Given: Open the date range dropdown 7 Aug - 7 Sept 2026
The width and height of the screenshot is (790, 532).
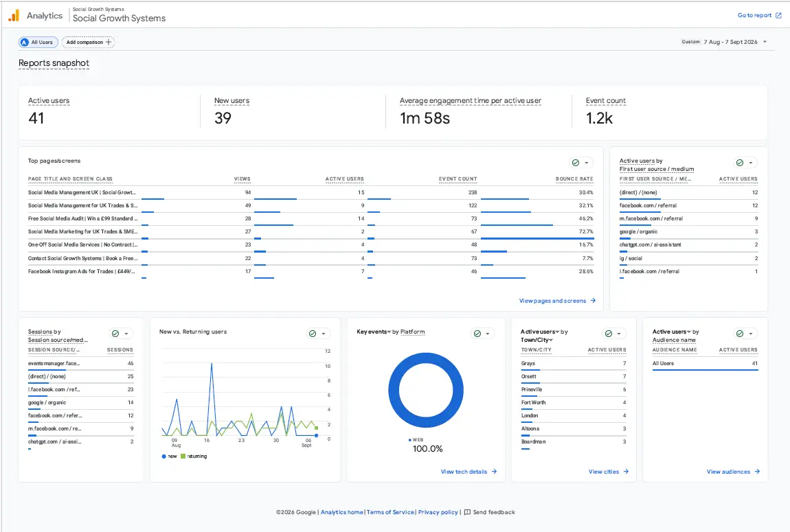Looking at the screenshot, I should coord(725,42).
